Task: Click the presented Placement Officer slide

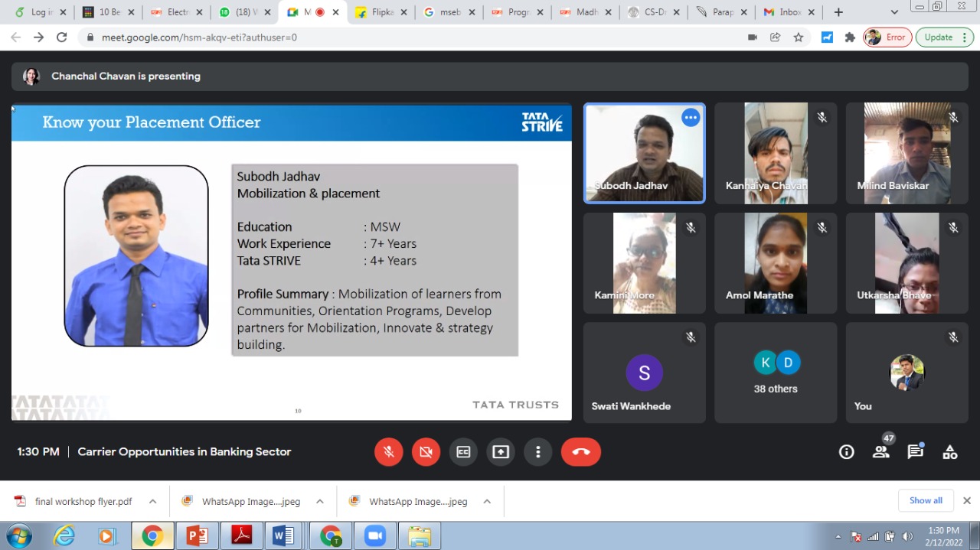Action: [292, 262]
